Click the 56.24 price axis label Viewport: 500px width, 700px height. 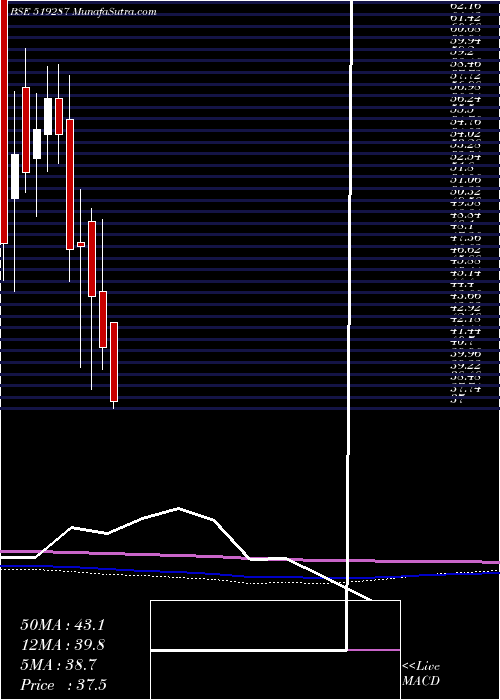(466, 99)
